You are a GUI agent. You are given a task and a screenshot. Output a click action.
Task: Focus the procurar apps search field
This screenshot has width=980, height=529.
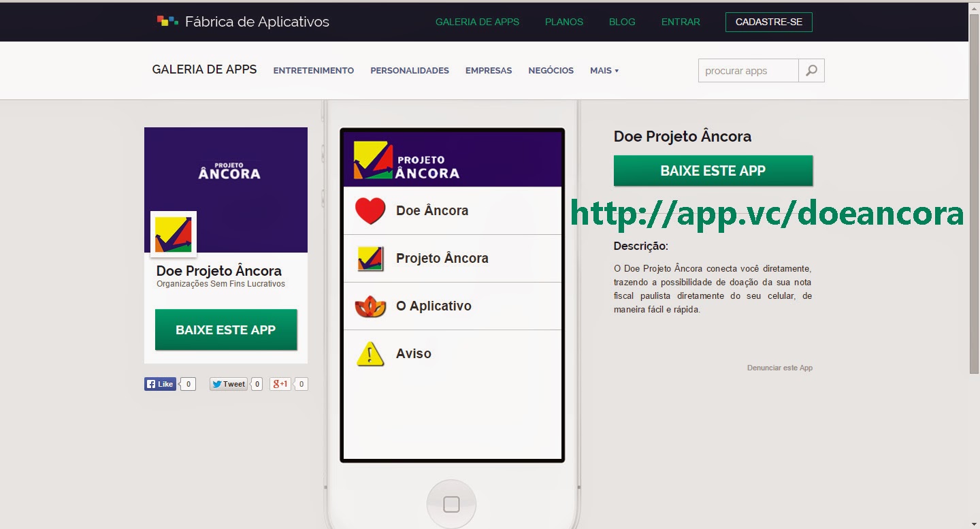(749, 71)
